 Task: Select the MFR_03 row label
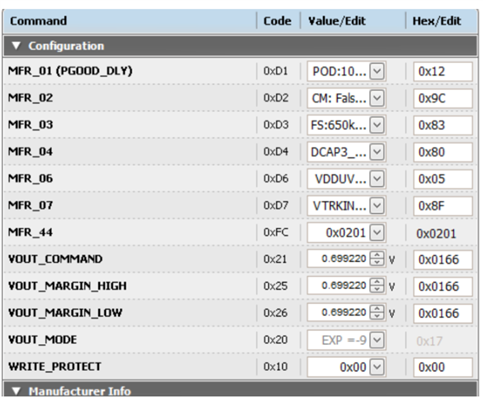(x=30, y=125)
